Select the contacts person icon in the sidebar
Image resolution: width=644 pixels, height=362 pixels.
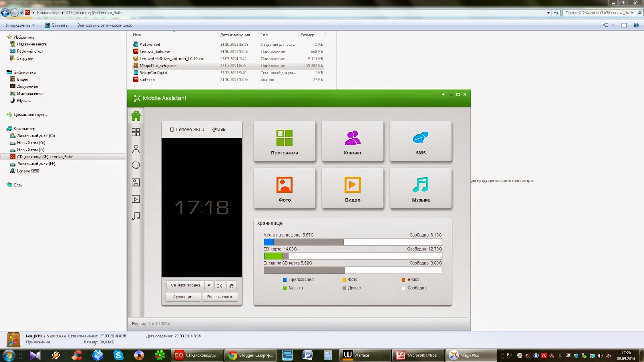click(136, 149)
